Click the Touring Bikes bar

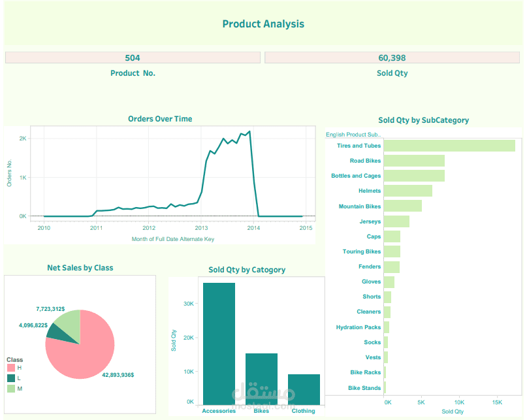[x=392, y=251]
